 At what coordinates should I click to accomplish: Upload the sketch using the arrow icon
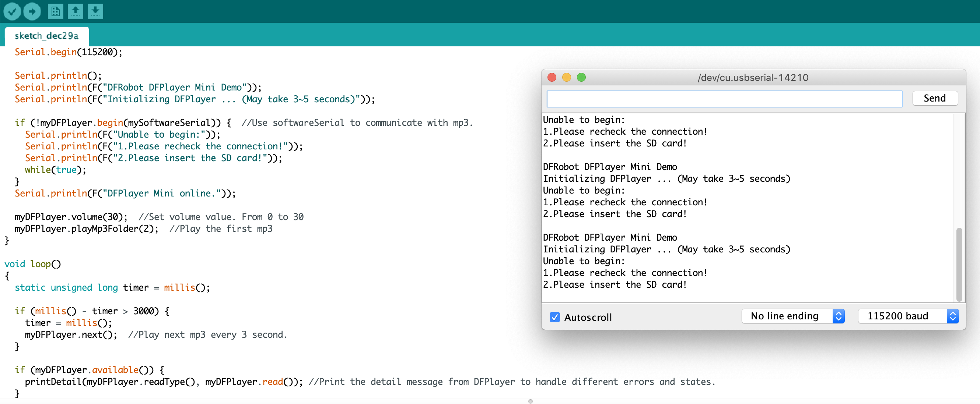32,11
